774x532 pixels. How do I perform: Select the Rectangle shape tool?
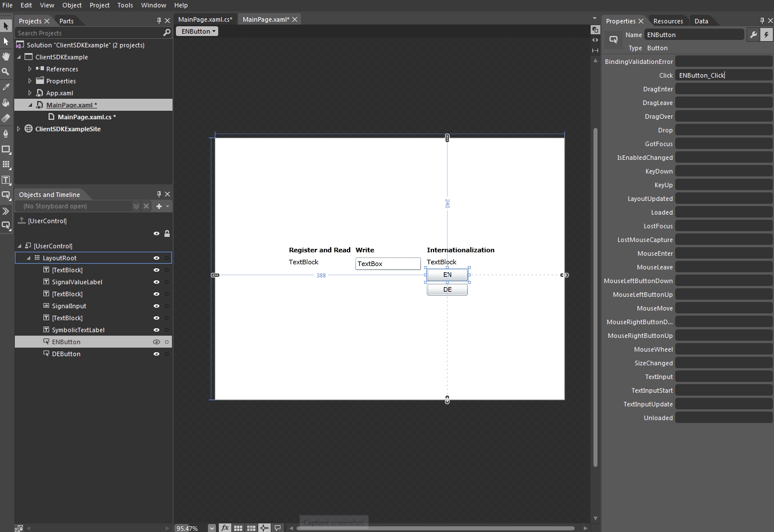(6, 149)
